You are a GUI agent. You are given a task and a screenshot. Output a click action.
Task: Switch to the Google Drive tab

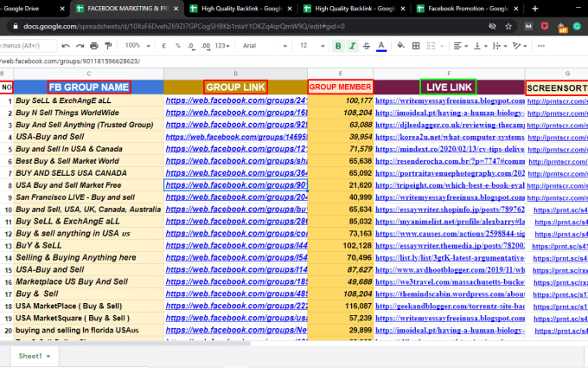pos(32,9)
